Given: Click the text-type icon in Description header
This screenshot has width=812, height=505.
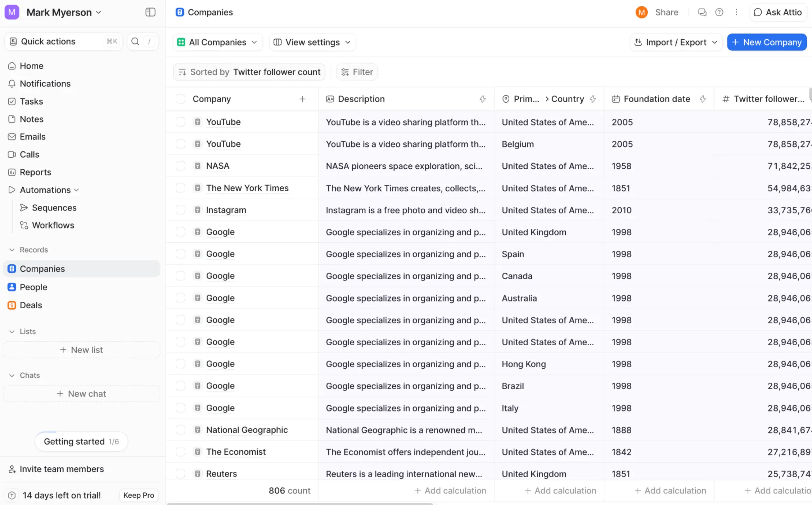Looking at the screenshot, I should pos(330,99).
